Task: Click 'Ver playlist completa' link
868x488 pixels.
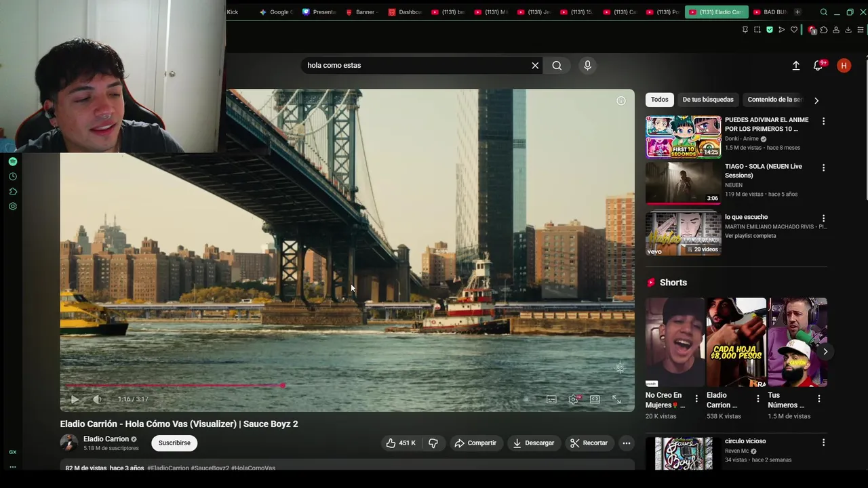Action: tap(750, 236)
